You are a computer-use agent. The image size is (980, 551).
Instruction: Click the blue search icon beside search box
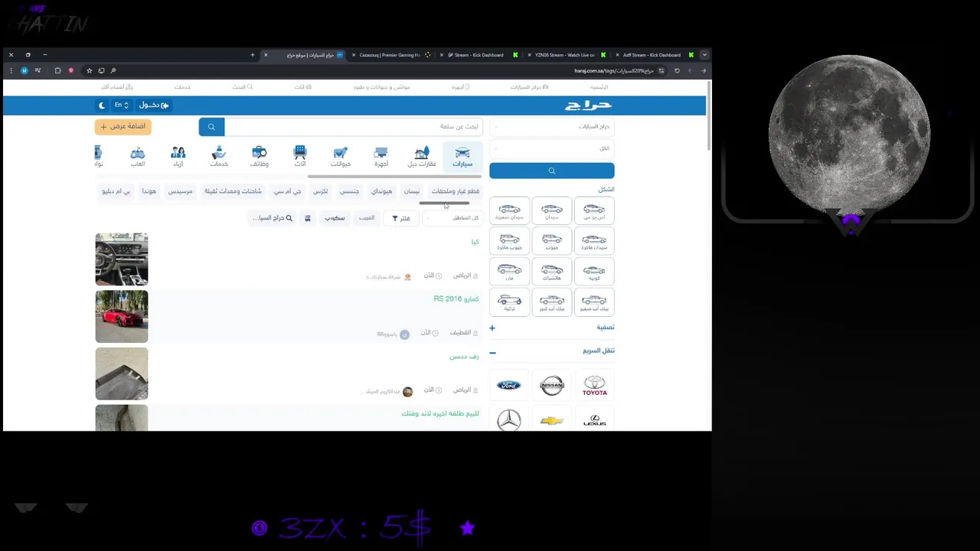[x=211, y=127]
